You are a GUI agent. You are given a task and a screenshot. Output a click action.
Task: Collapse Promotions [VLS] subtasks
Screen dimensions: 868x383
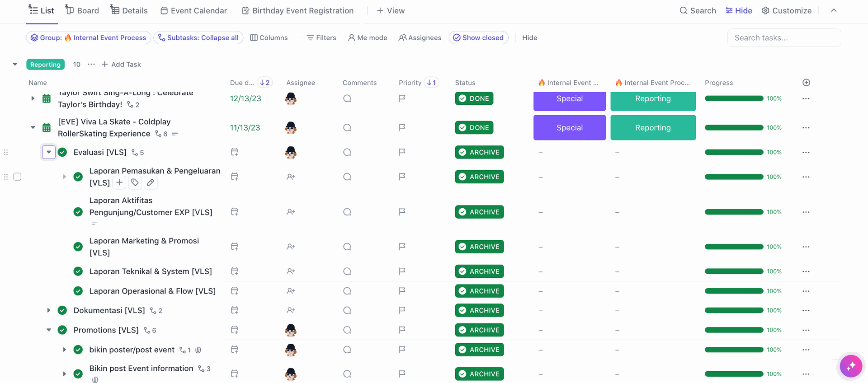click(49, 330)
